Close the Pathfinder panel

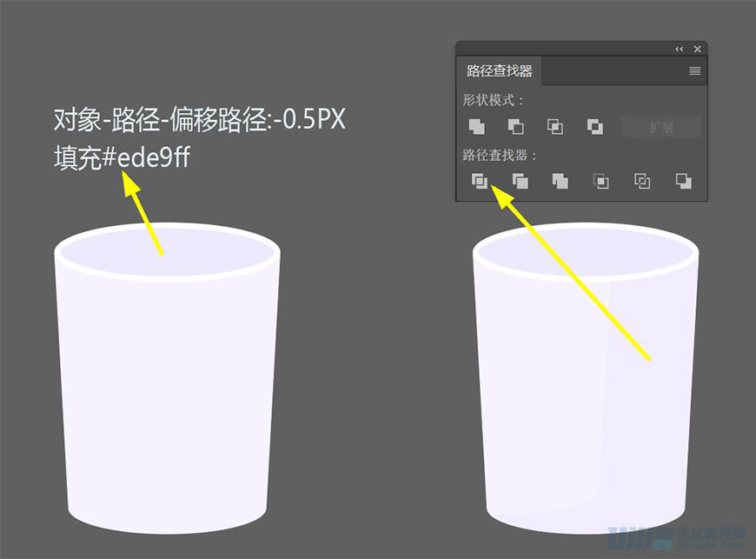697,50
